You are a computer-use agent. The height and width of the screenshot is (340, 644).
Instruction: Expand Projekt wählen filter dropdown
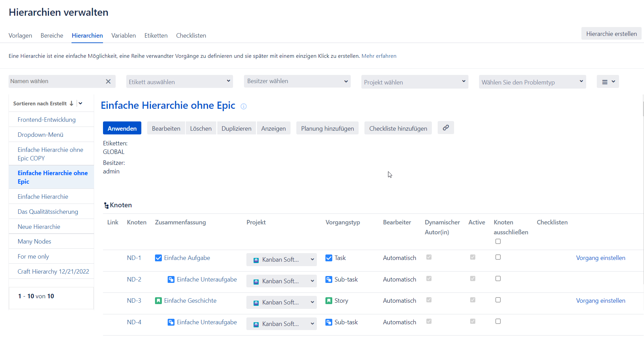(x=414, y=82)
